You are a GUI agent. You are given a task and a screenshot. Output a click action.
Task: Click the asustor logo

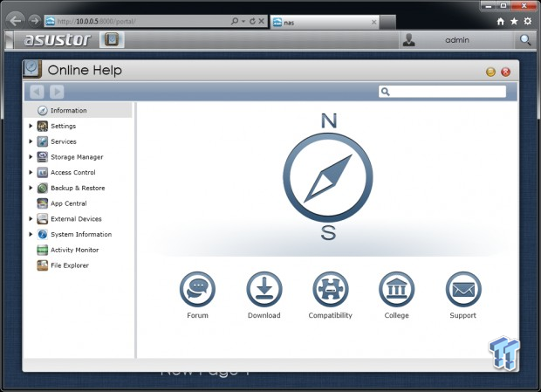click(x=58, y=39)
